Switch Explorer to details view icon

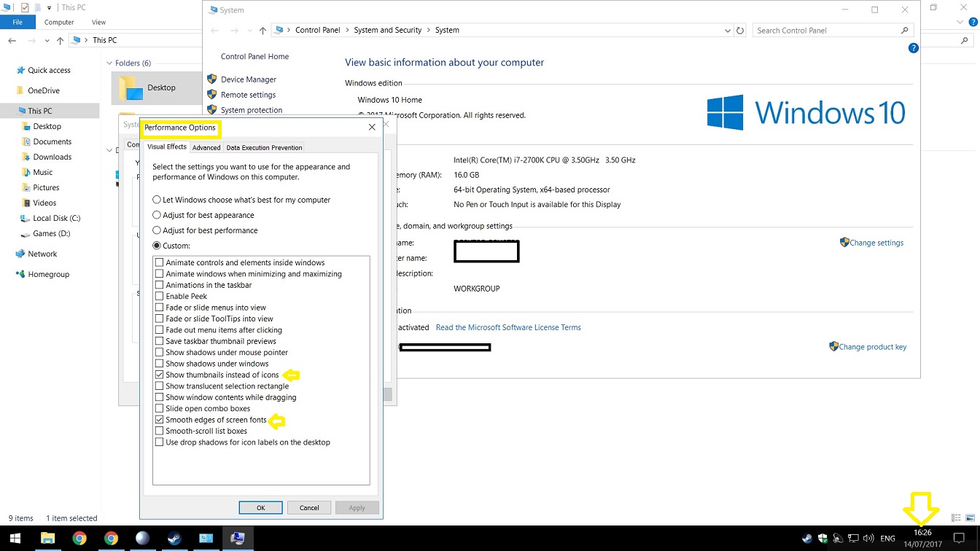click(x=957, y=518)
